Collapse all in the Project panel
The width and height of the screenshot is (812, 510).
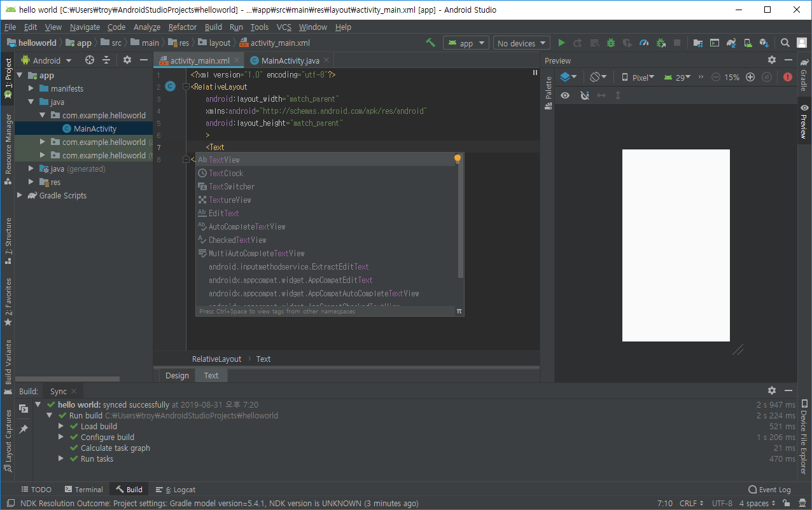106,60
